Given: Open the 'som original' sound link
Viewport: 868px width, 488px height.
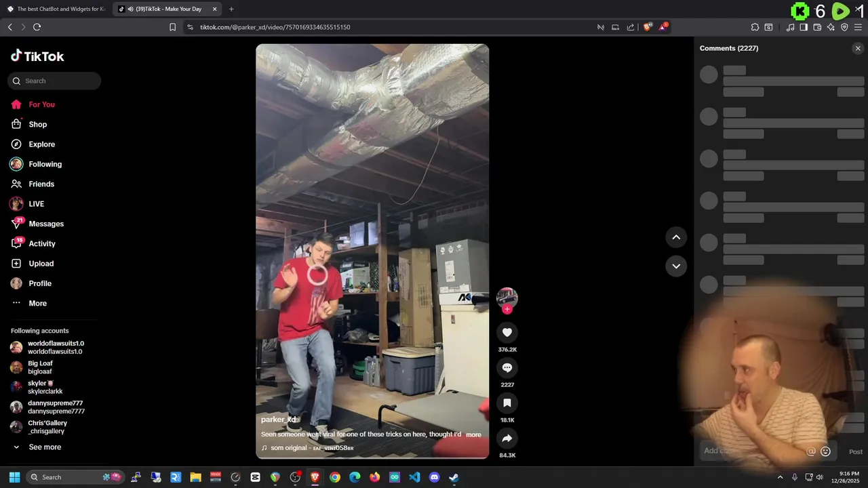Looking at the screenshot, I should (312, 448).
